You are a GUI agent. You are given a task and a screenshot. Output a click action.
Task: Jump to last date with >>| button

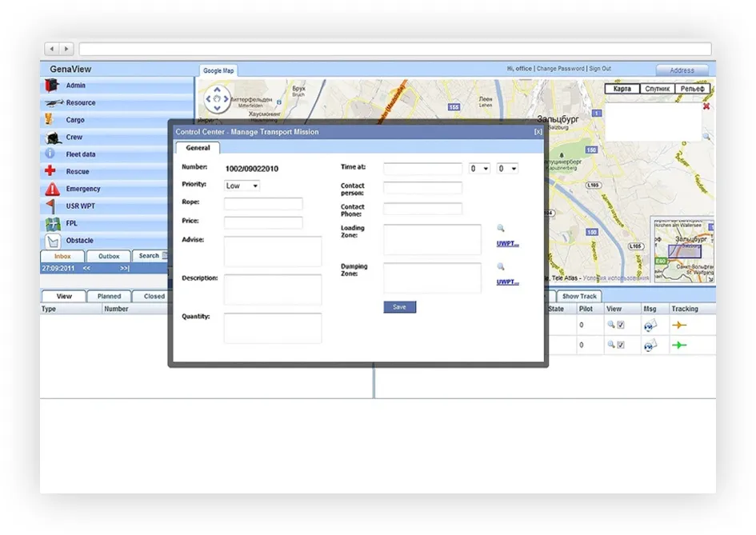[x=125, y=269]
